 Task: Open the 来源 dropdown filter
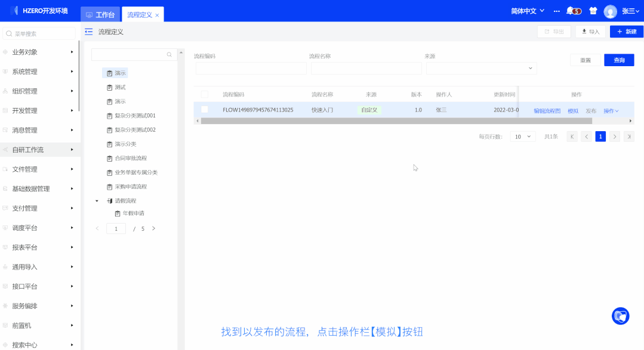coord(481,69)
